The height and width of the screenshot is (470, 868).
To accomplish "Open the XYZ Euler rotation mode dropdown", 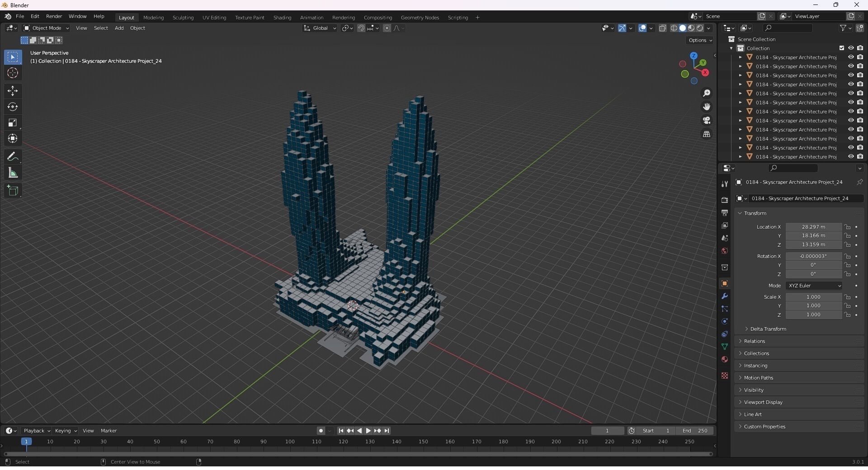I will (814, 286).
